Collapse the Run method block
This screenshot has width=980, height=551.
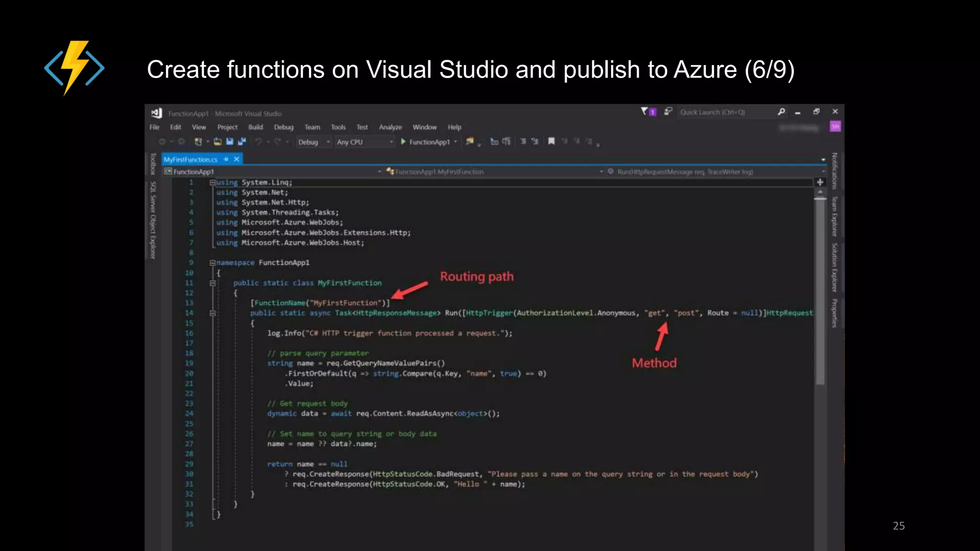(x=212, y=313)
